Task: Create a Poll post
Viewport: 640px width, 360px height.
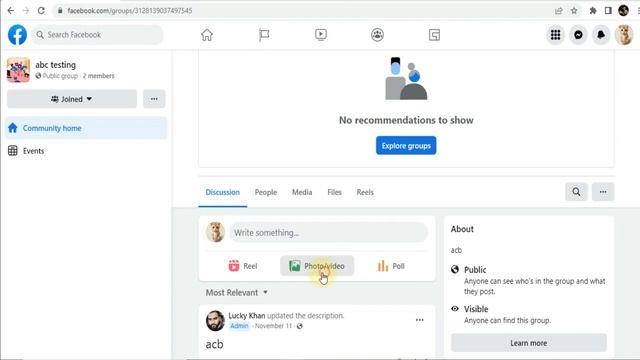Action: pyautogui.click(x=391, y=266)
